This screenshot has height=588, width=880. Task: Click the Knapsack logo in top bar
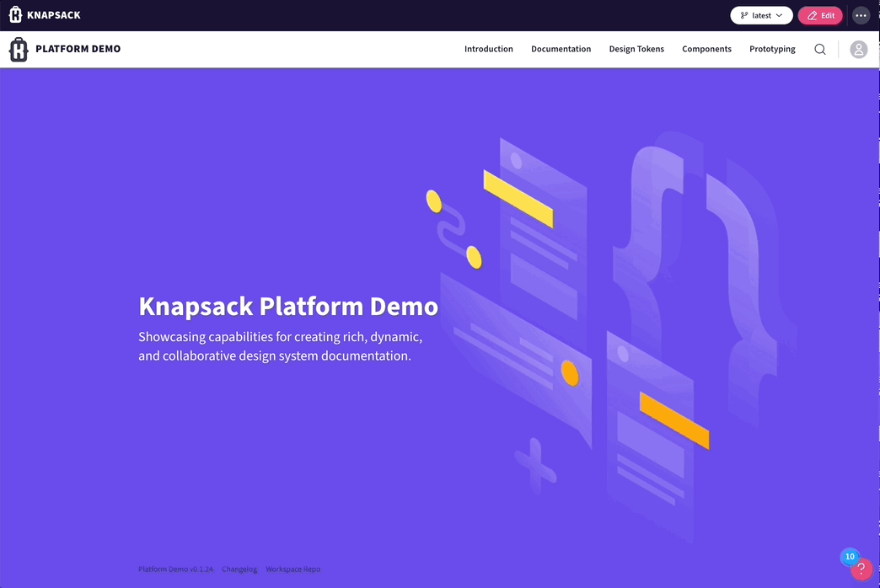pos(45,15)
